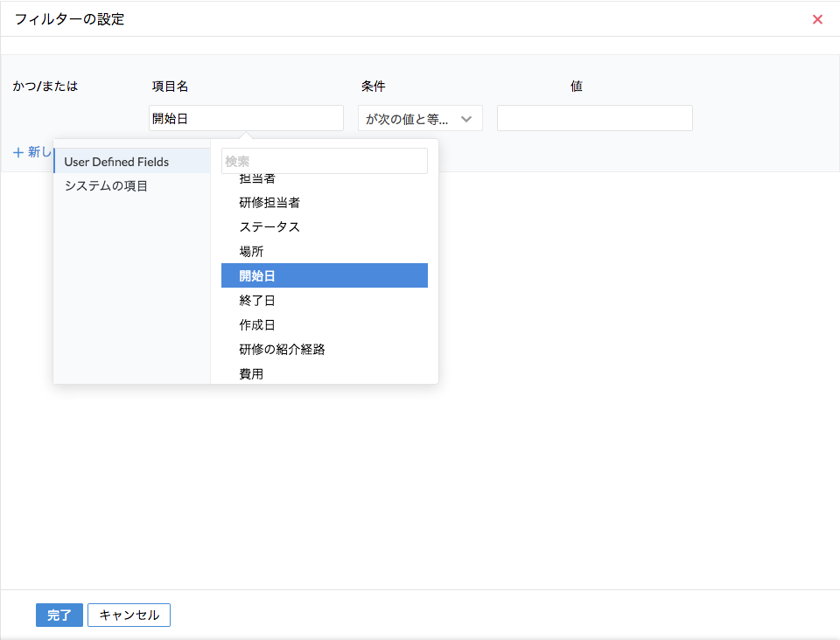
Task: Click the plus icon to add new criteria
Action: click(17, 152)
